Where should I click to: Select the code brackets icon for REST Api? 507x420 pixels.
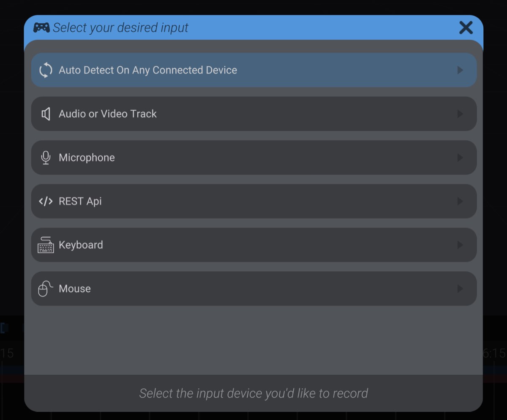pos(46,201)
